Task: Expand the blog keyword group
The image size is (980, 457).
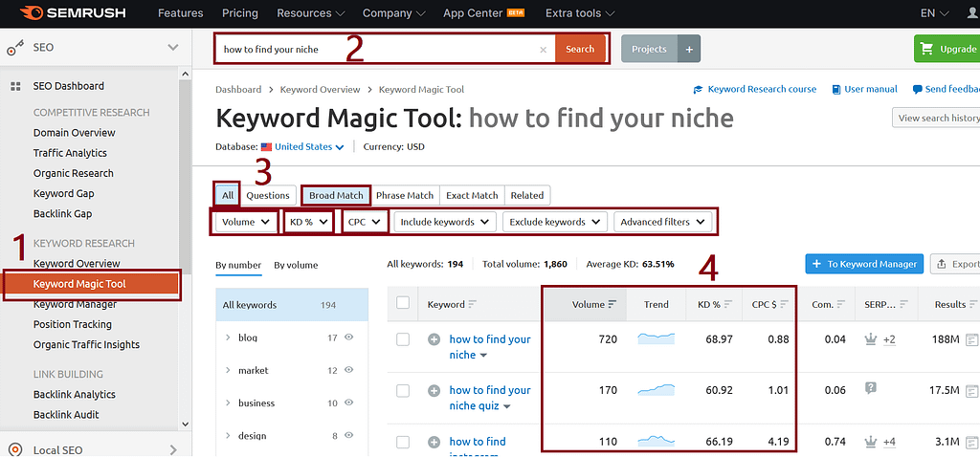Action: point(228,337)
